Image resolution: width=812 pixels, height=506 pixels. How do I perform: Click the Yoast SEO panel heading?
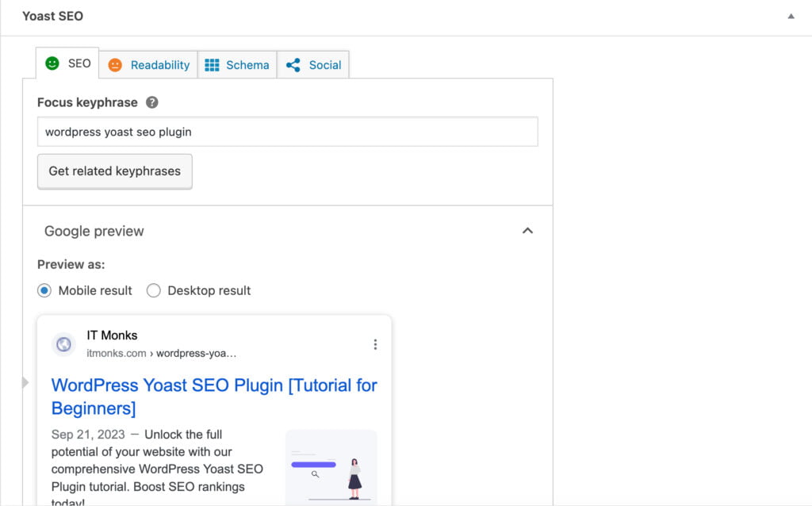coord(53,16)
